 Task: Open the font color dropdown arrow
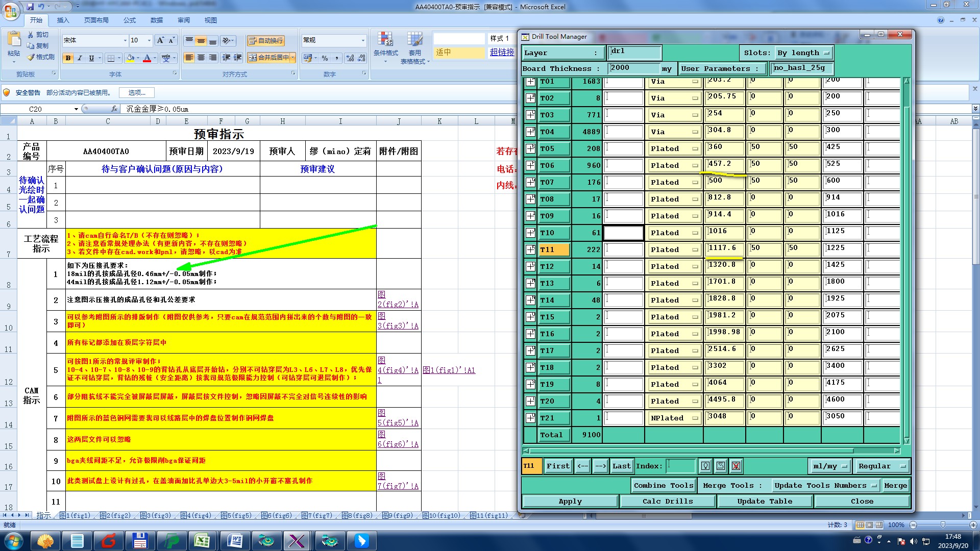click(x=155, y=58)
